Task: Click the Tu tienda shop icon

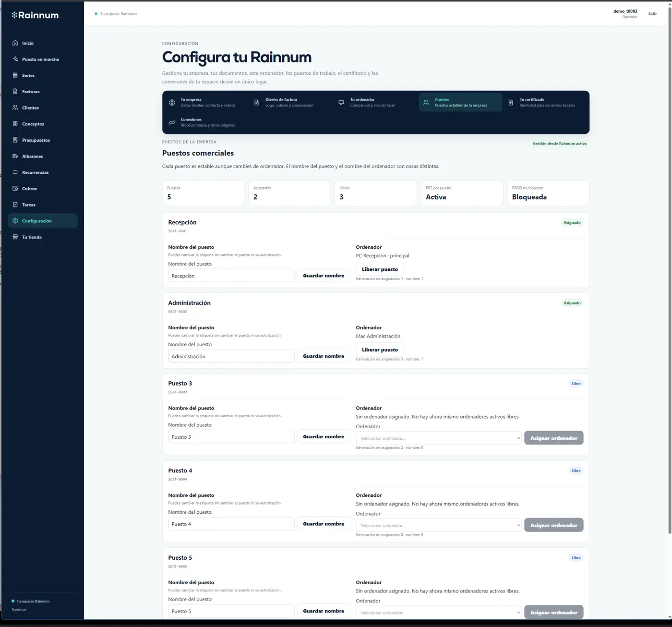Action: pos(15,237)
